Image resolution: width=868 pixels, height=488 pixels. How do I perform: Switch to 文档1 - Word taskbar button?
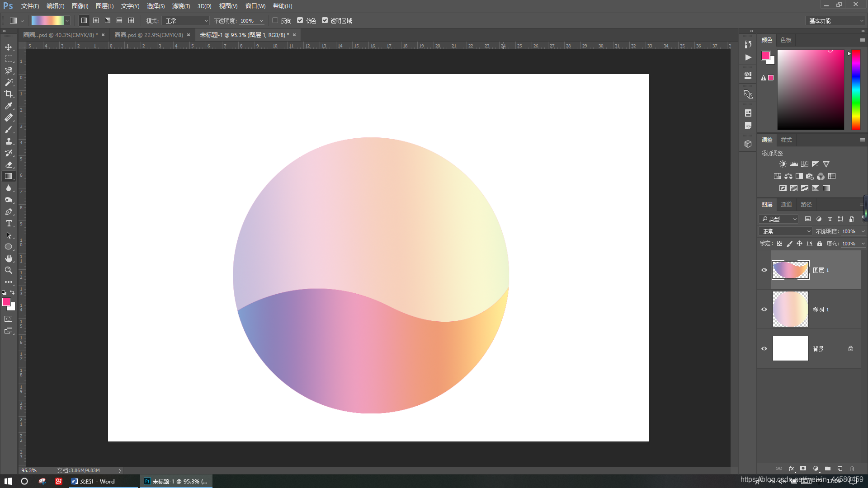tap(103, 481)
